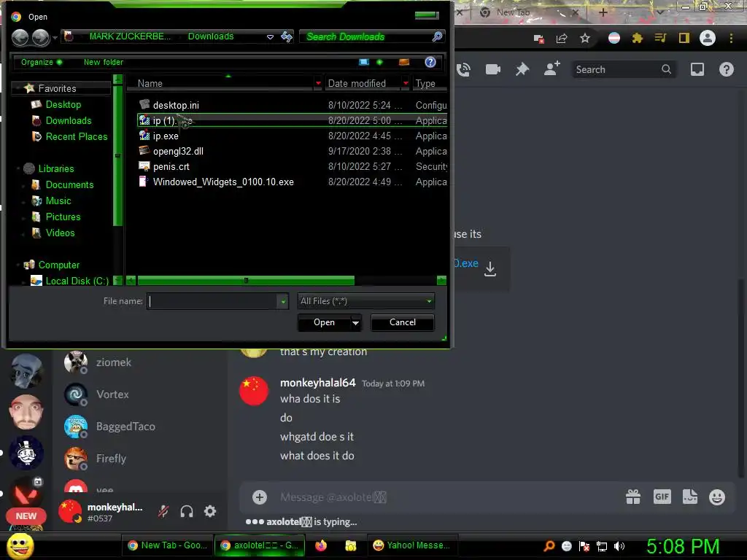Click volume speaker in system tray
The height and width of the screenshot is (560, 747).
click(x=619, y=546)
